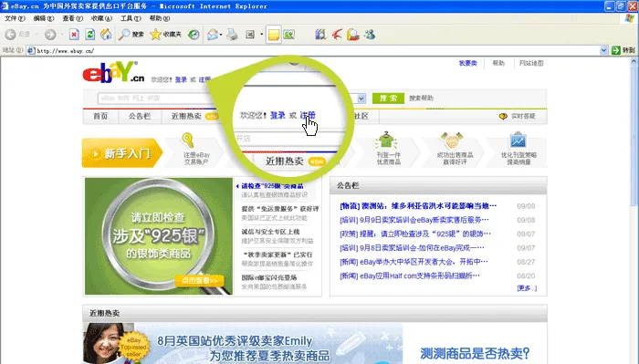
Task: Open the 国际e邮宝闪亮登场 news item
Action: tap(269, 277)
